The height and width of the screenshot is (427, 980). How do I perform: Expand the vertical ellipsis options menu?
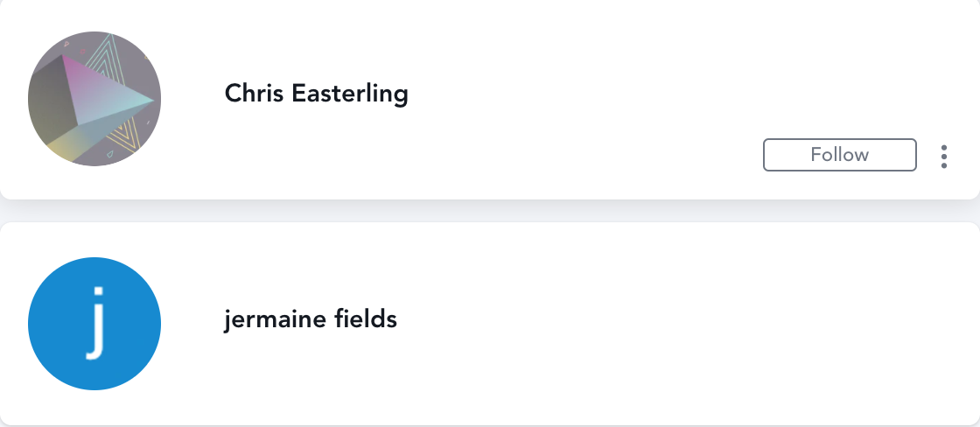(944, 157)
